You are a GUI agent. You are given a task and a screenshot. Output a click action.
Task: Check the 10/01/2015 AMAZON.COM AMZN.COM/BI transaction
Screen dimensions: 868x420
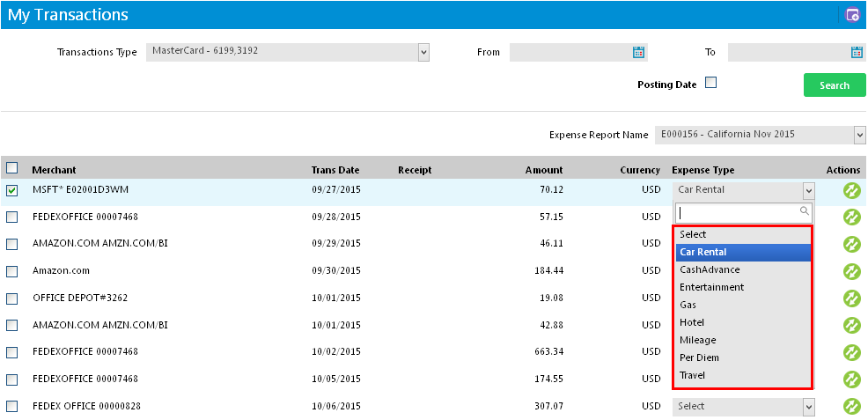(x=11, y=326)
